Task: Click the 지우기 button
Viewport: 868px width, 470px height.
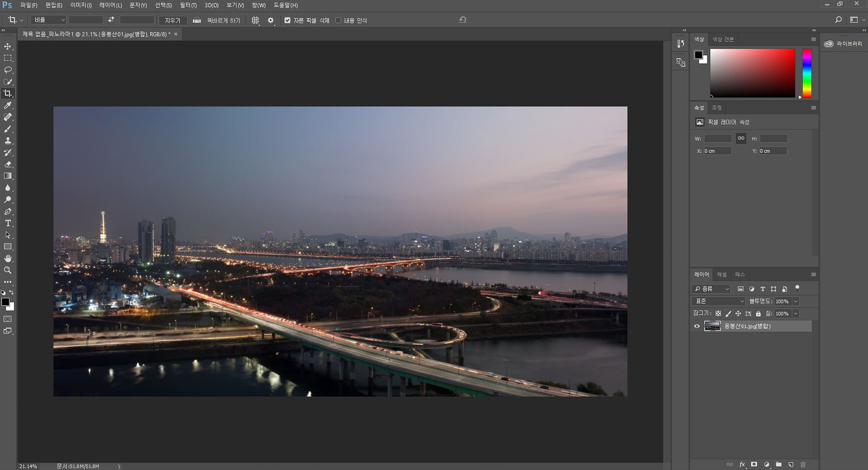Action: point(172,20)
